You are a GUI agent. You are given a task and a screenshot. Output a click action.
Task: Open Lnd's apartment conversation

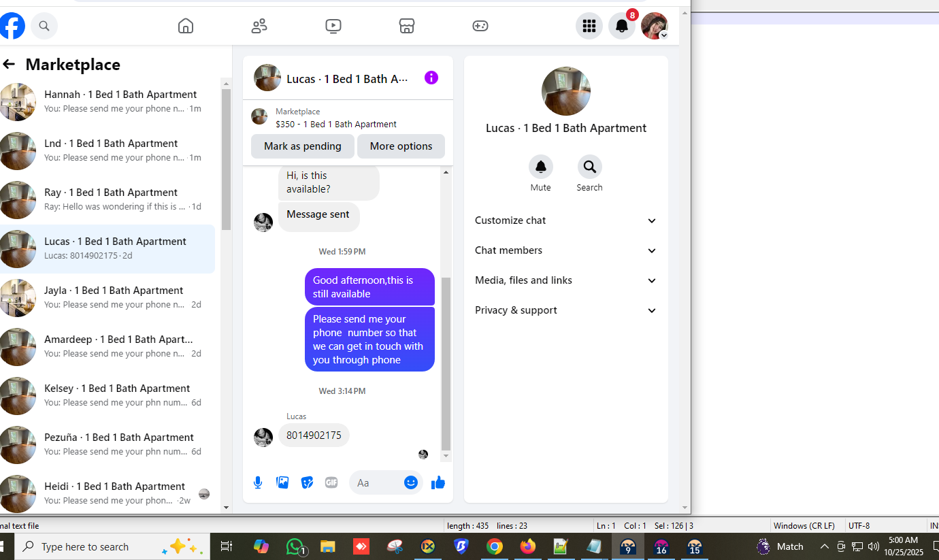tap(108, 151)
